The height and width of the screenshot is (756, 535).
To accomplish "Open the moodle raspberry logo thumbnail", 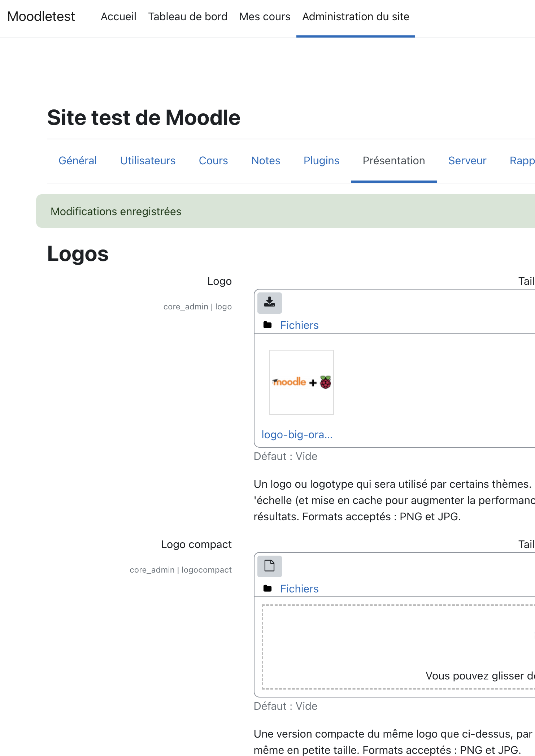I will (301, 382).
